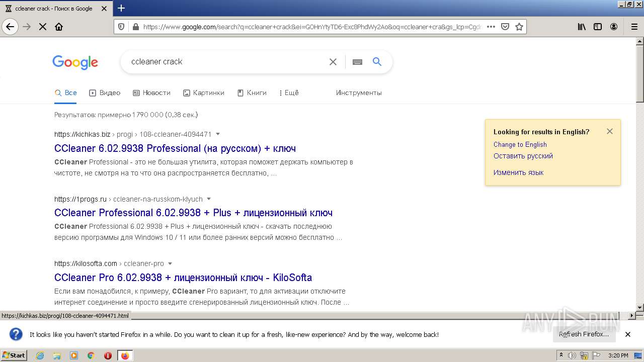
Task: Open 'CCleaner Professional 6.02.9938 + Plus' result
Action: click(x=193, y=213)
